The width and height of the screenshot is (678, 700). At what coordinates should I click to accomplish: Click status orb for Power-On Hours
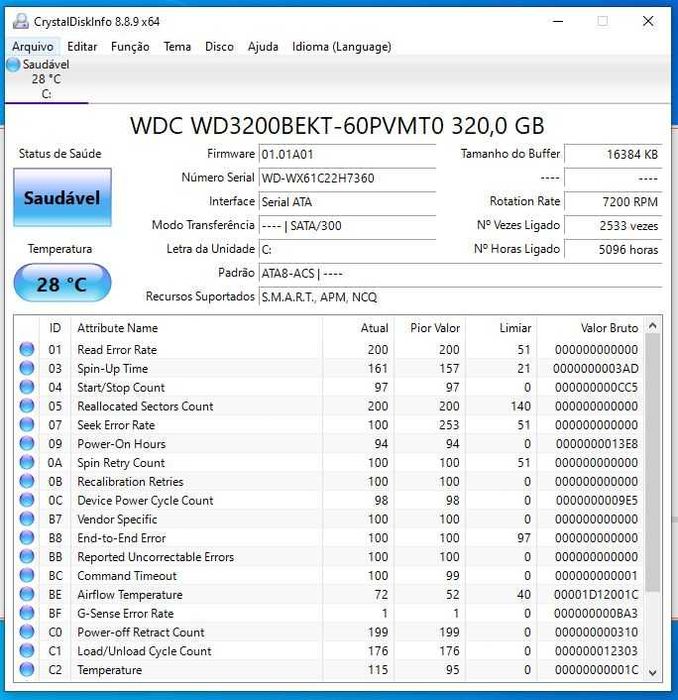click(27, 443)
